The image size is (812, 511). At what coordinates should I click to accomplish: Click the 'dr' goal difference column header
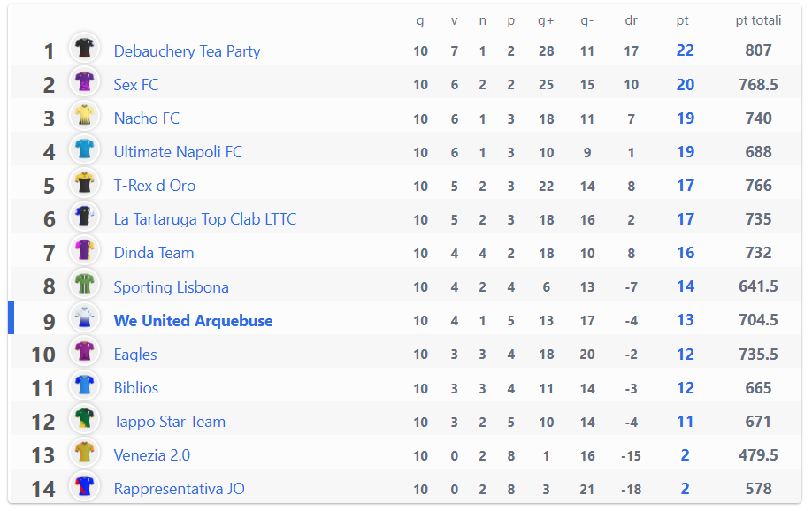click(x=631, y=20)
